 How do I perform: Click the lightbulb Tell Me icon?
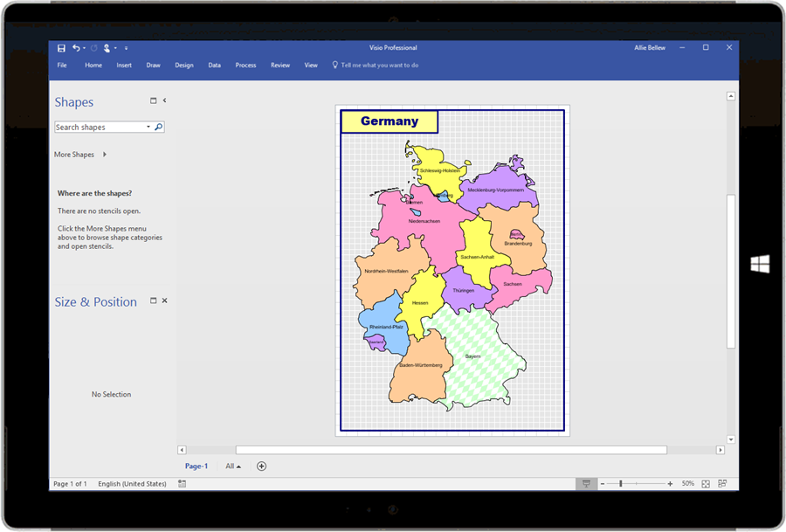tap(334, 65)
